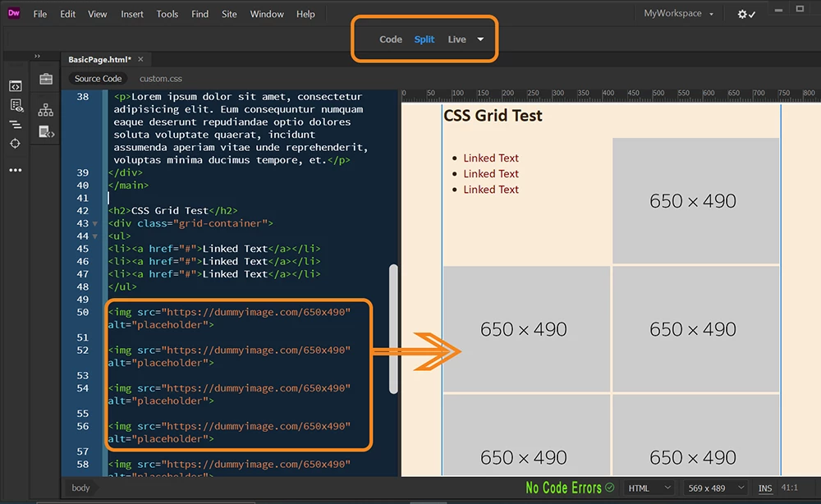The height and width of the screenshot is (504, 821).
Task: Open the Files panel briefcase icon
Action: pos(46,79)
